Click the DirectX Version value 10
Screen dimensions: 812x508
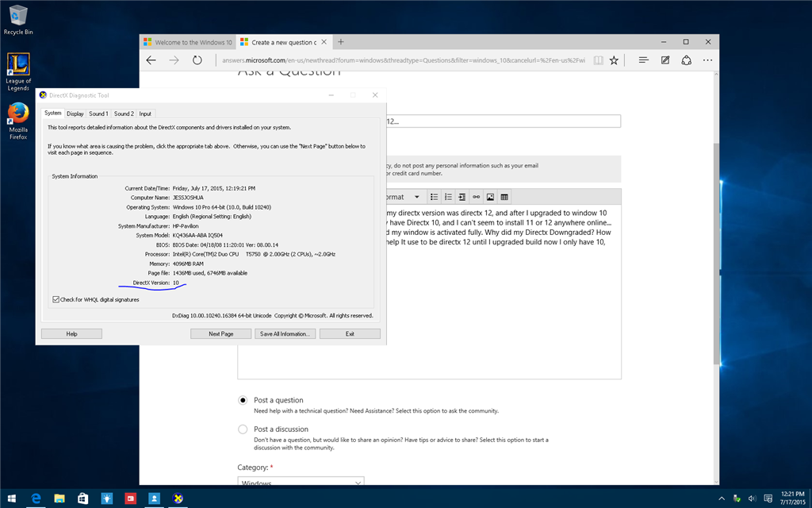[x=176, y=283]
